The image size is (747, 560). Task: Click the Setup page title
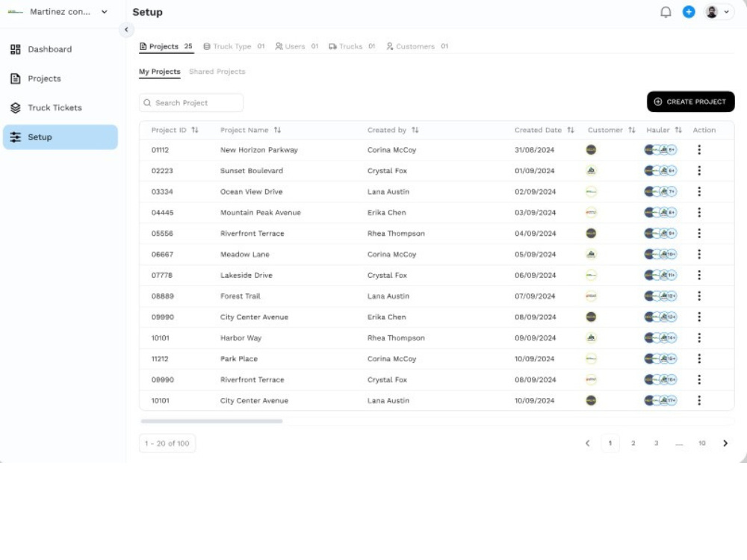click(147, 12)
